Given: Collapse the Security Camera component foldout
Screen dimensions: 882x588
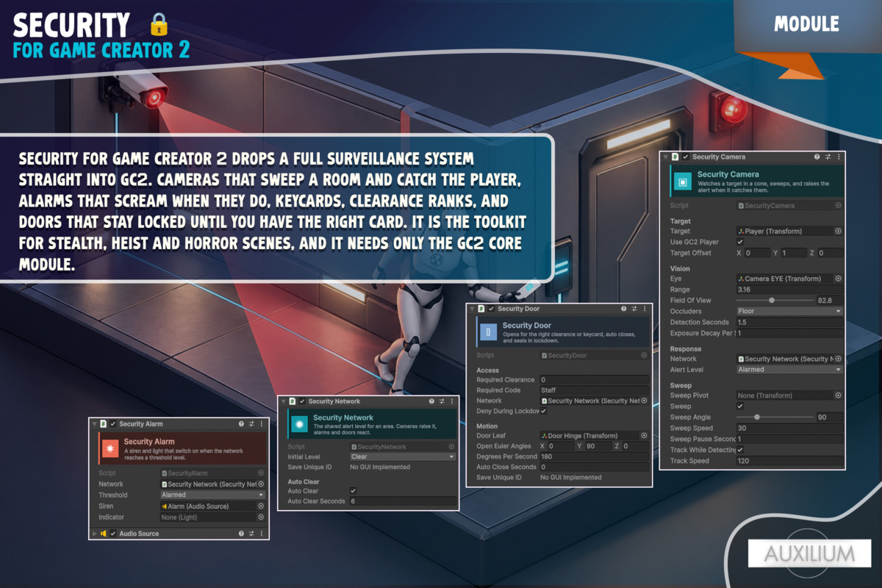Looking at the screenshot, I should [665, 157].
